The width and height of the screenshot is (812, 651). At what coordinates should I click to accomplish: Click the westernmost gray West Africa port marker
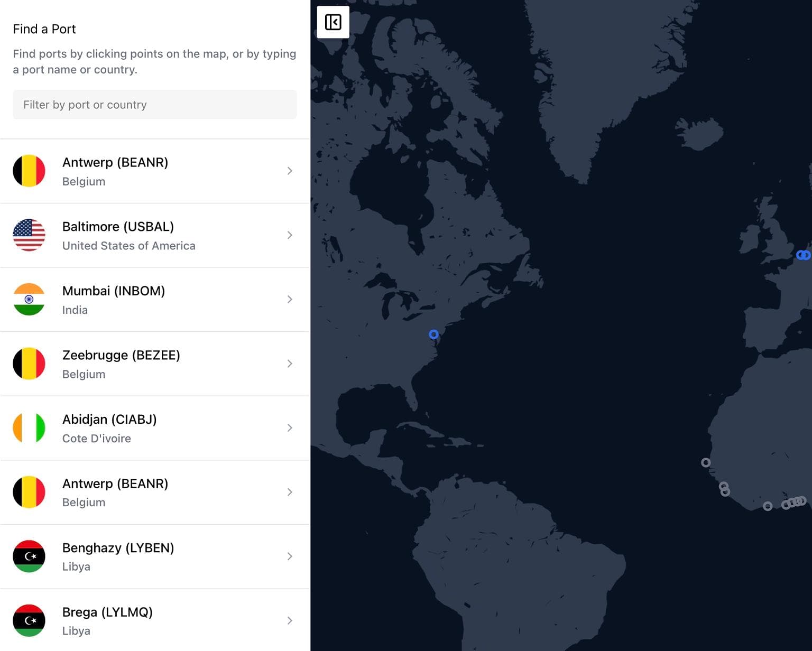pyautogui.click(x=706, y=462)
